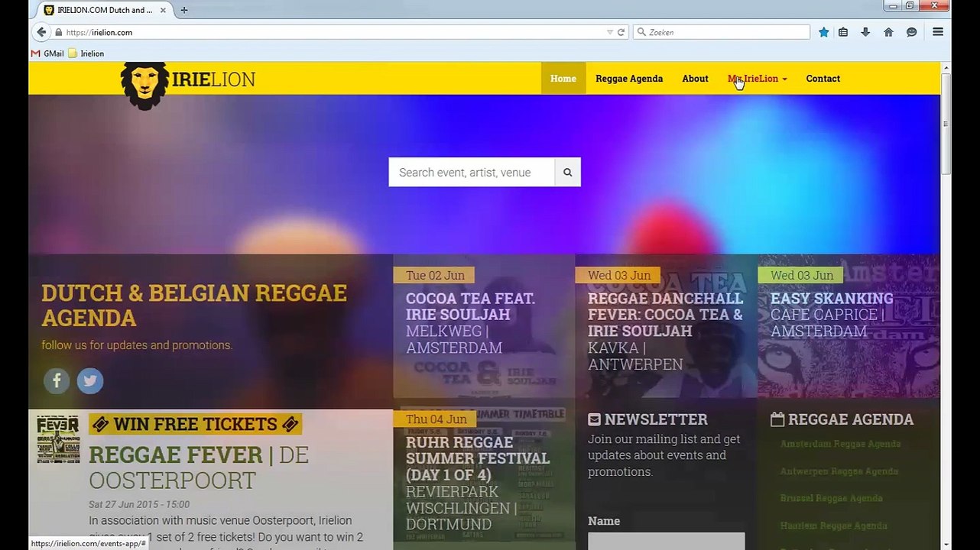Viewport: 980px width, 550px height.
Task: Reload the page with the refresh icon
Action: coord(621,32)
